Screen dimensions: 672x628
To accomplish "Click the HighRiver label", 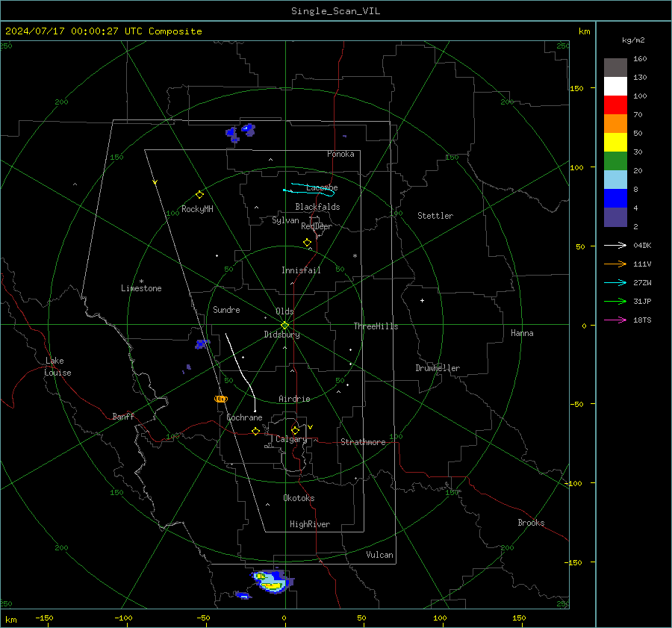I will [x=309, y=524].
